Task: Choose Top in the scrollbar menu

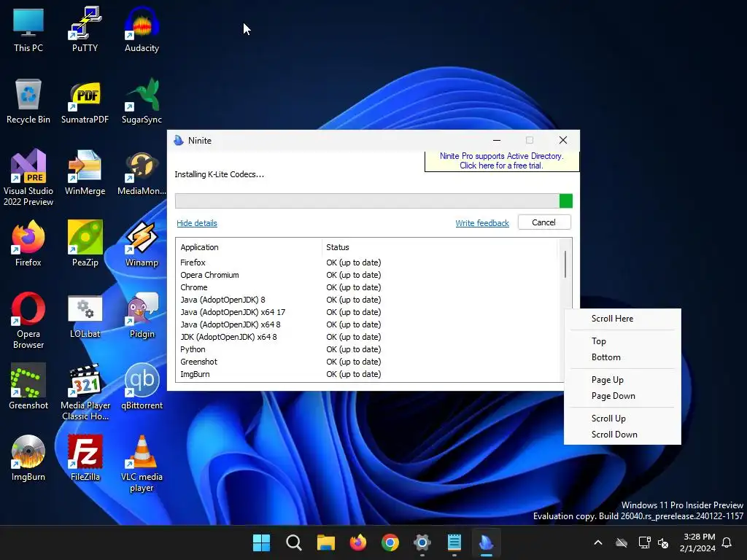Action: [622, 341]
